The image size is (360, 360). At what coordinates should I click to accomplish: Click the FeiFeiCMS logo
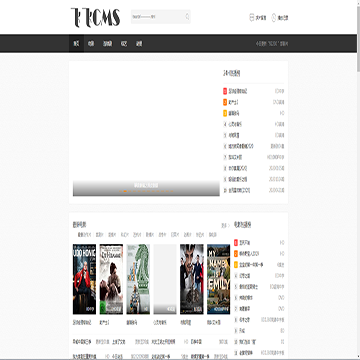[x=95, y=17]
